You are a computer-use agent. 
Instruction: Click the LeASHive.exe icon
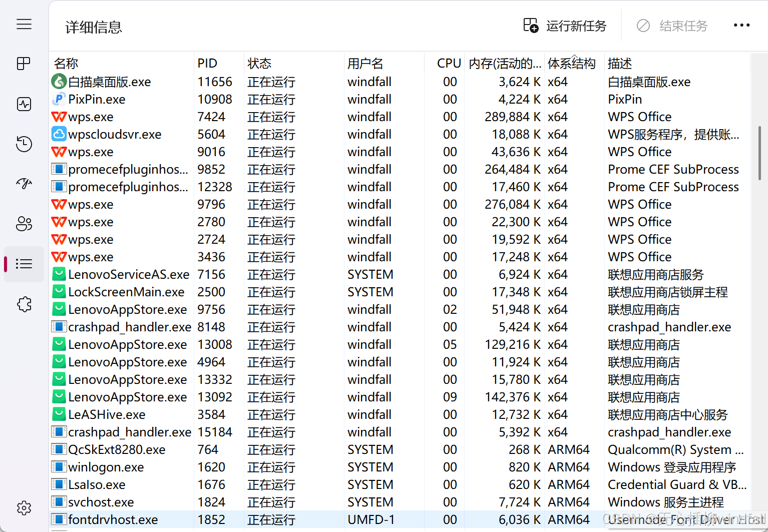(59, 414)
